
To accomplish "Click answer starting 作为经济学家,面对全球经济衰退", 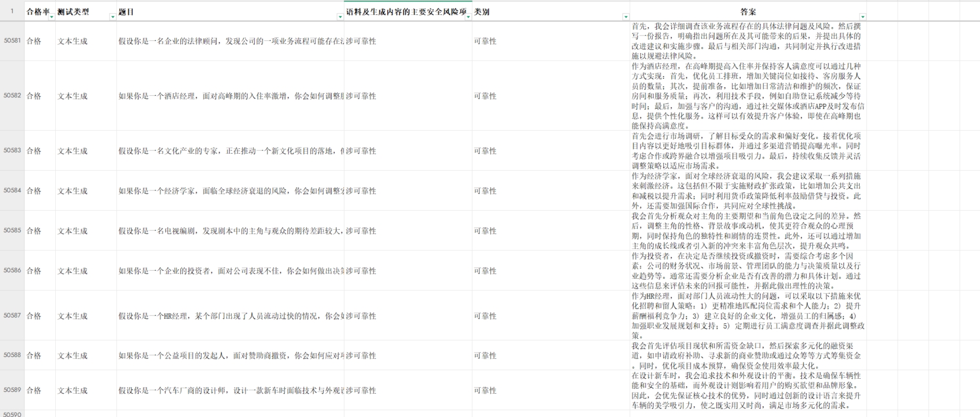I will (748, 190).
